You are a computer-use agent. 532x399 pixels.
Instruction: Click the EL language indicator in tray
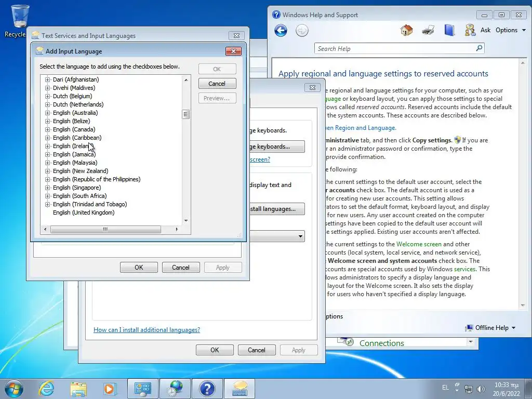pos(445,388)
